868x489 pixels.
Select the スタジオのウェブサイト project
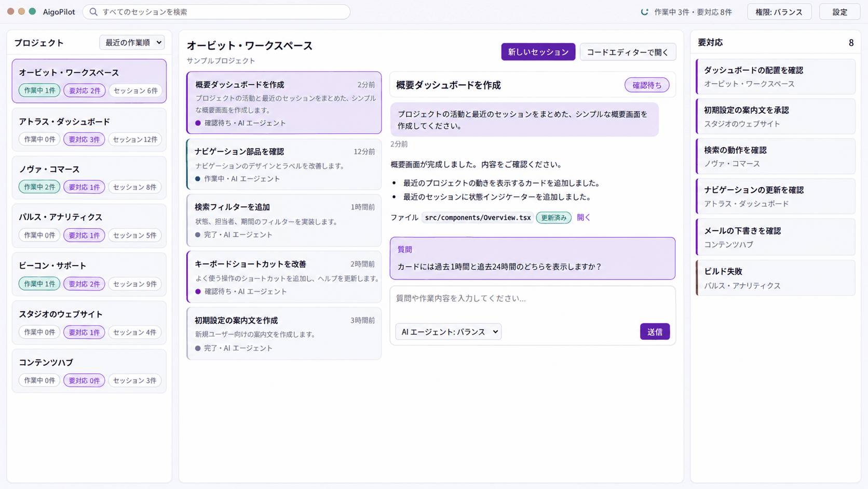[x=89, y=323]
